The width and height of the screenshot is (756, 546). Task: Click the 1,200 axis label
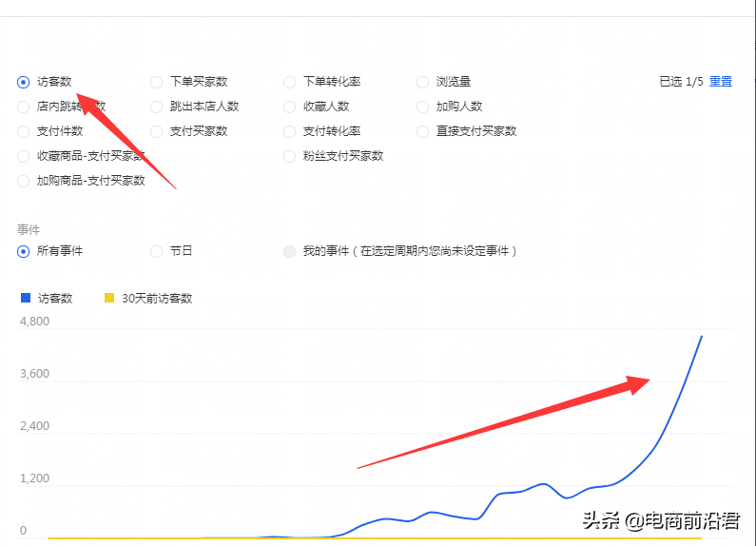pyautogui.click(x=35, y=478)
